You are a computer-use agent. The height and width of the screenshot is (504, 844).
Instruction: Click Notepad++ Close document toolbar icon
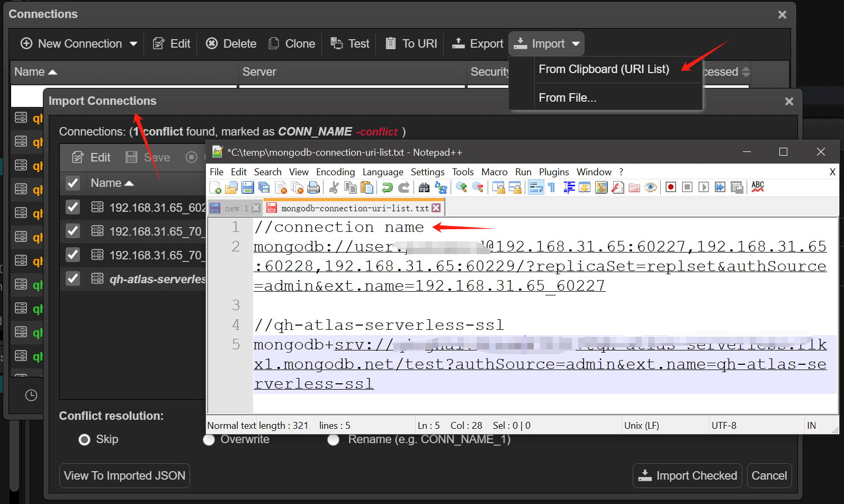coord(281,187)
